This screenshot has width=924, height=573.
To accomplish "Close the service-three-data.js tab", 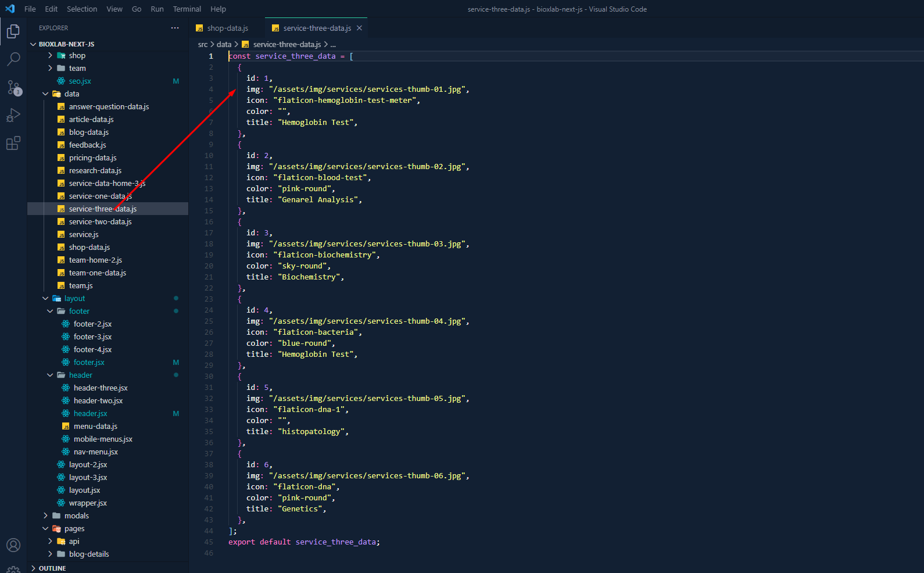I will (359, 28).
